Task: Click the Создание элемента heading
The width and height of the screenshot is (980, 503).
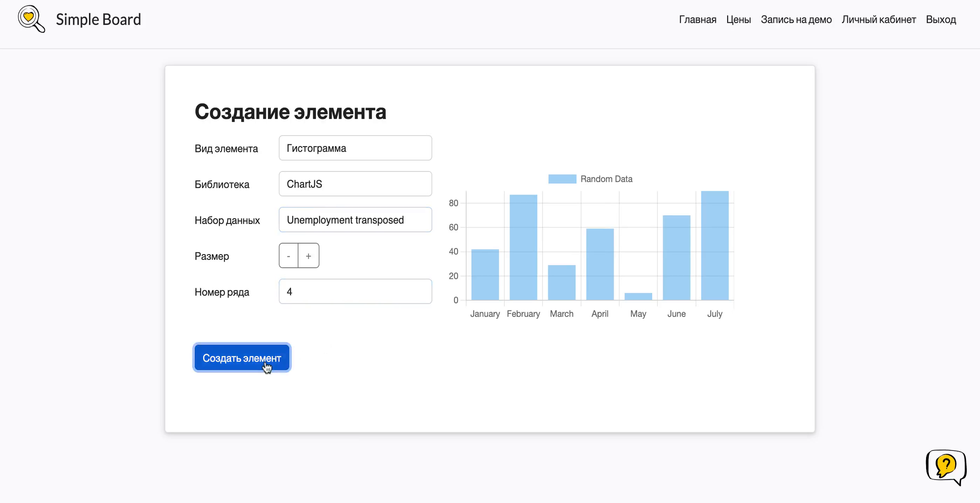Action: (x=290, y=112)
